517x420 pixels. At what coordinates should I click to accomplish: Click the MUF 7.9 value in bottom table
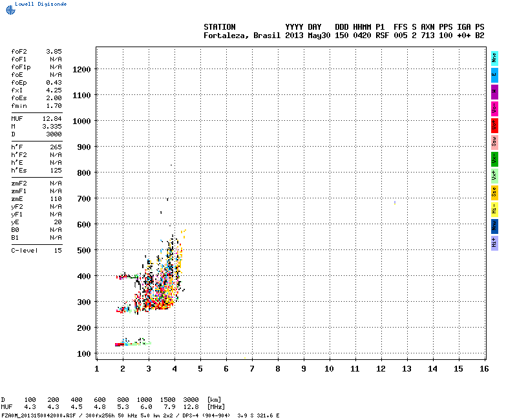point(169,407)
